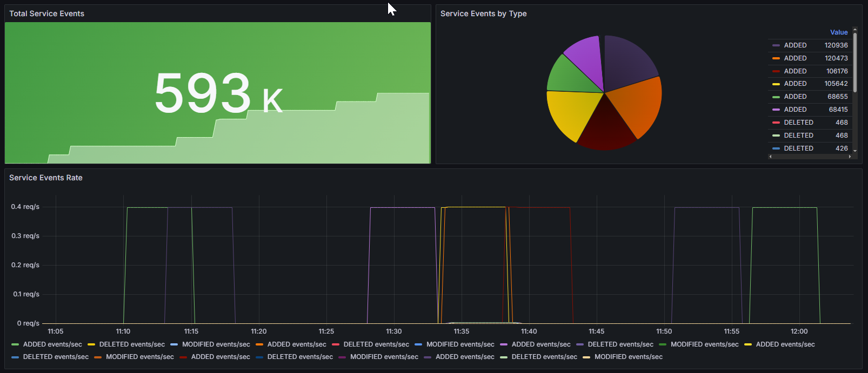
Task: Isolate the yellow DELETED events/sec series
Action: point(131,344)
